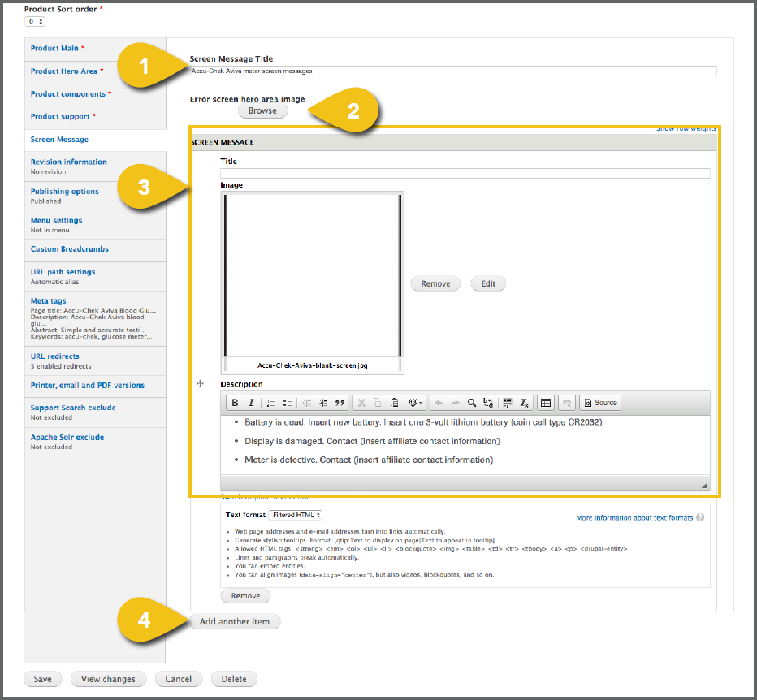Click the unlink icon in toolbar

[x=567, y=403]
